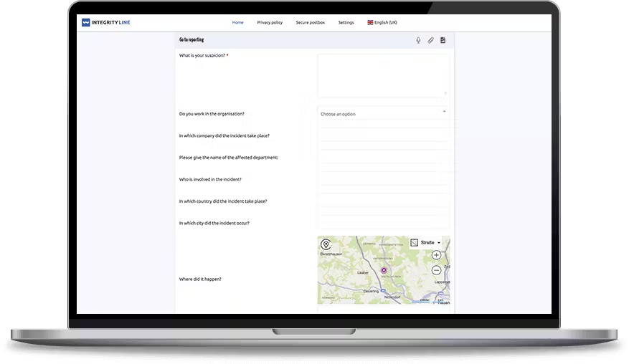The image size is (629, 364).
Task: Click the affected department input field
Action: click(384, 158)
